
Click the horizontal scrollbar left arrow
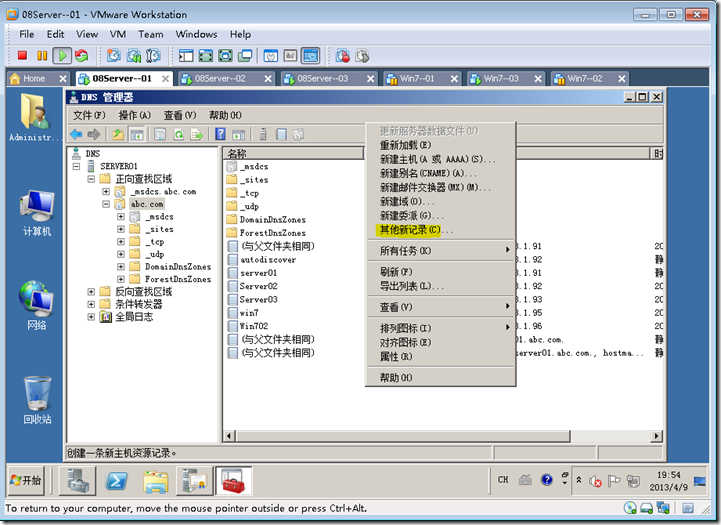coord(229,435)
